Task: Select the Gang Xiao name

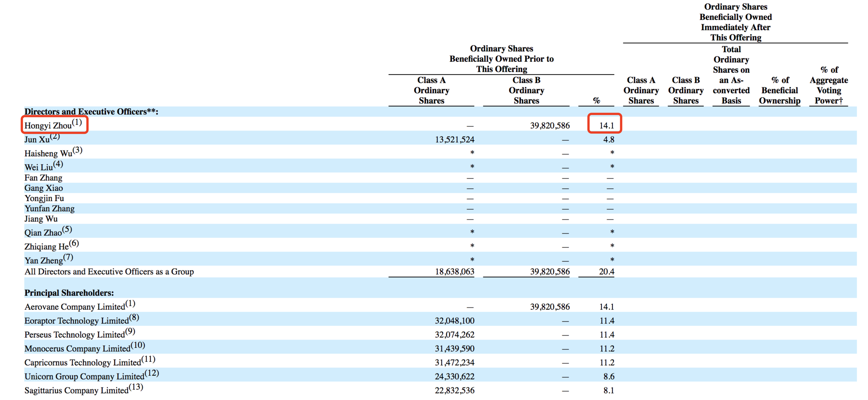Action: click(44, 188)
